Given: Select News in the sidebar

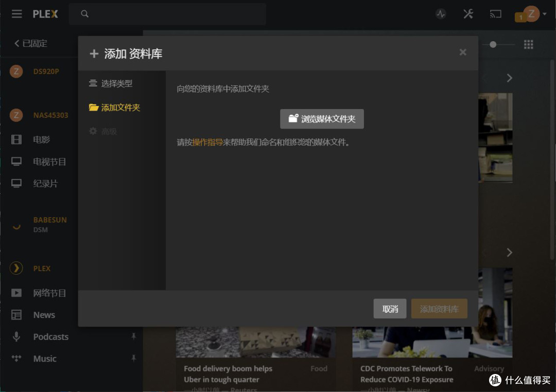Looking at the screenshot, I should tap(44, 315).
